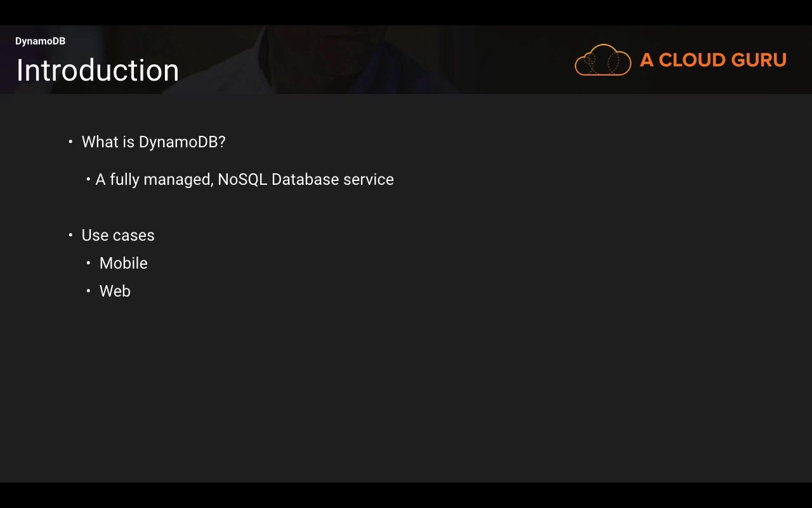Click the word What in the first bullet
The image size is (812, 508).
[x=100, y=142]
